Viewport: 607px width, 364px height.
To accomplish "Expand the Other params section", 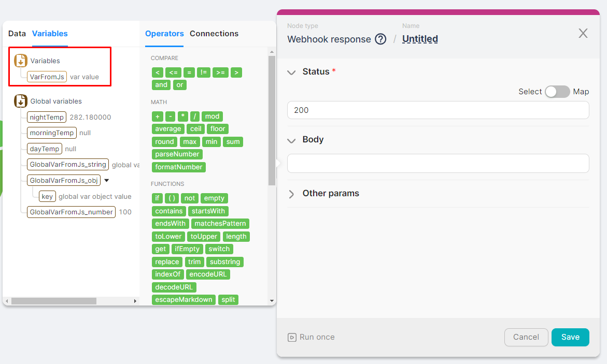I will (291, 194).
